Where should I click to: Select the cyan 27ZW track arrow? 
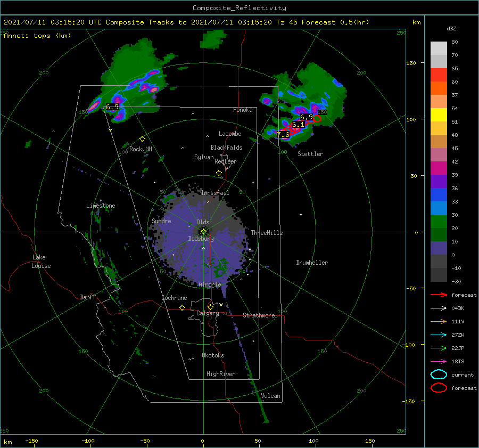(439, 335)
